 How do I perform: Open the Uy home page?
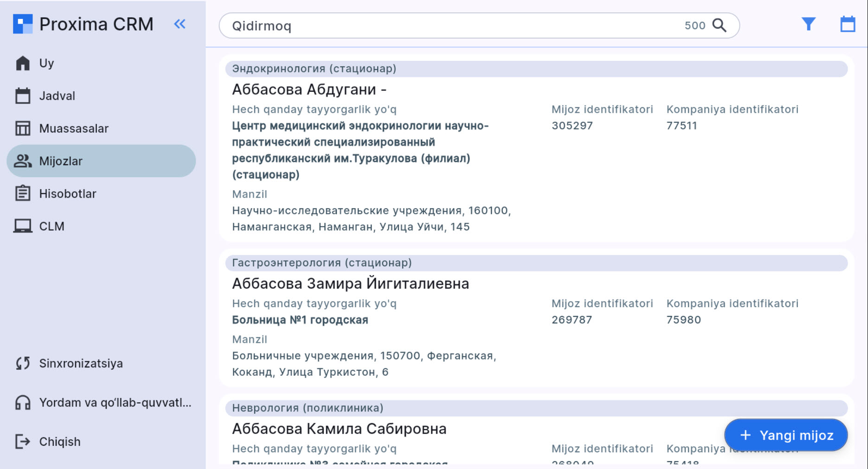click(x=46, y=63)
